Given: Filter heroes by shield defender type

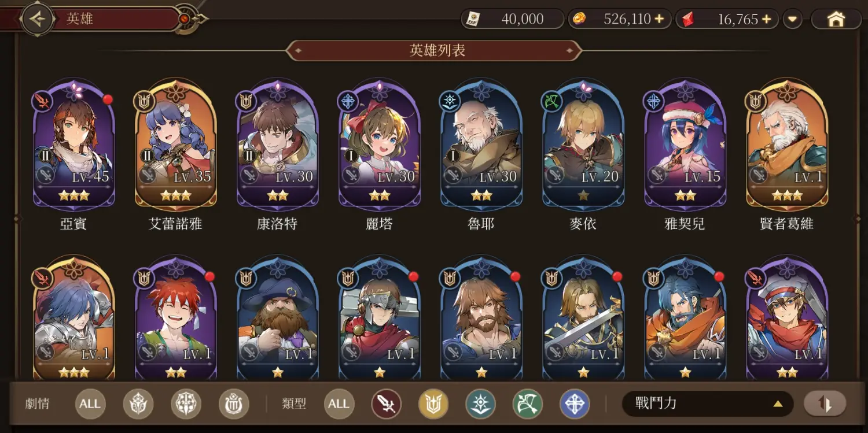Looking at the screenshot, I should [433, 404].
